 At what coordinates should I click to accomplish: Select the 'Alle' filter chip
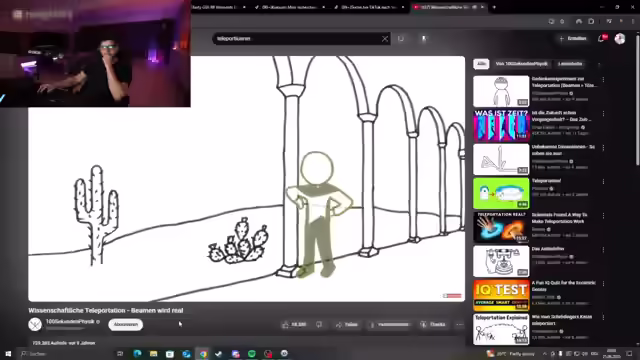(482, 64)
